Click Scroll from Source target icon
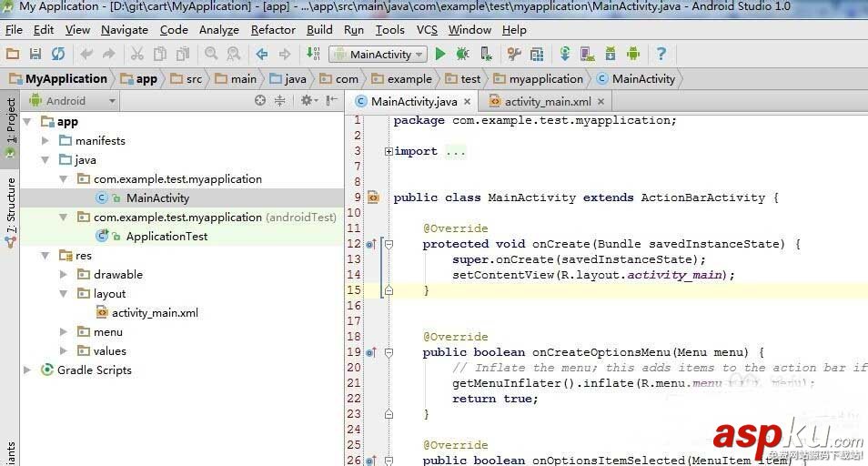Screen dimensions: 868x466 259,101
